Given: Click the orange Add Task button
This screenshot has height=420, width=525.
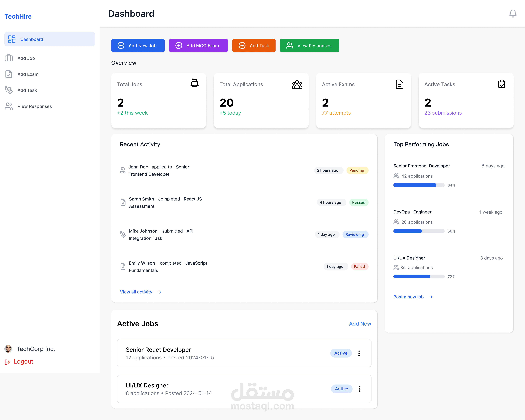Looking at the screenshot, I should [x=254, y=46].
